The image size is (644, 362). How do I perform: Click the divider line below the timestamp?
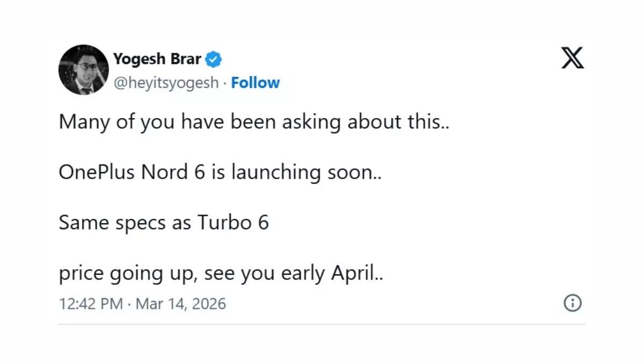(322, 324)
